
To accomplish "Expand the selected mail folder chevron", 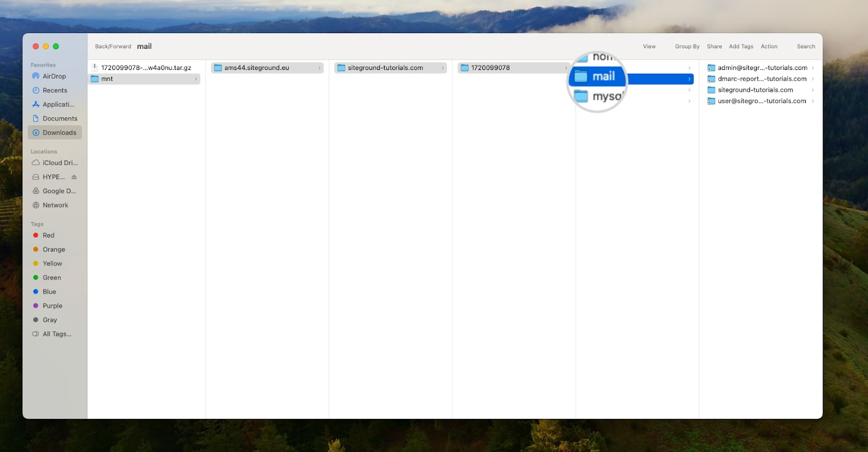I will (690, 79).
